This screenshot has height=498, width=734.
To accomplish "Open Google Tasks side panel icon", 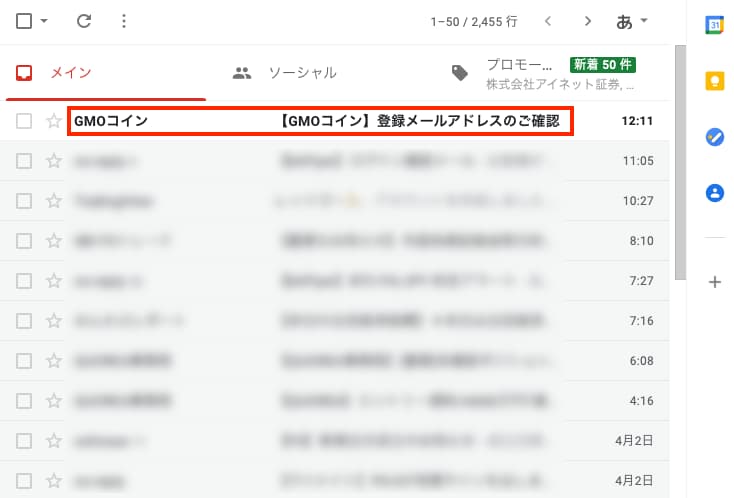I will 714,137.
